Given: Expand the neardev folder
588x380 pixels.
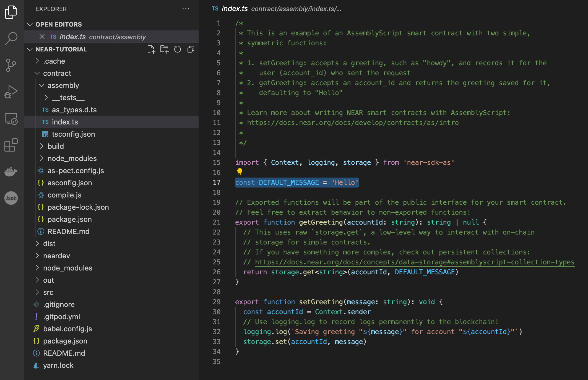Looking at the screenshot, I should pyautogui.click(x=56, y=256).
